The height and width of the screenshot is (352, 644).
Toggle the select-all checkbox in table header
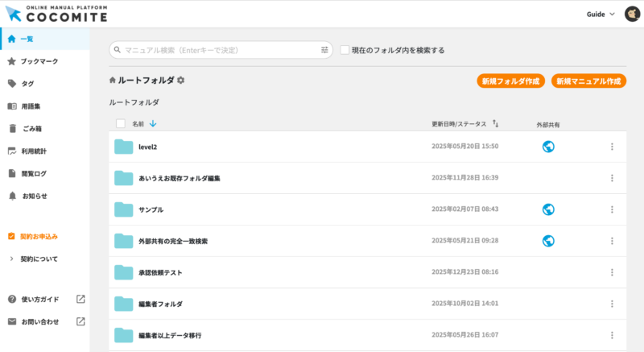(120, 123)
